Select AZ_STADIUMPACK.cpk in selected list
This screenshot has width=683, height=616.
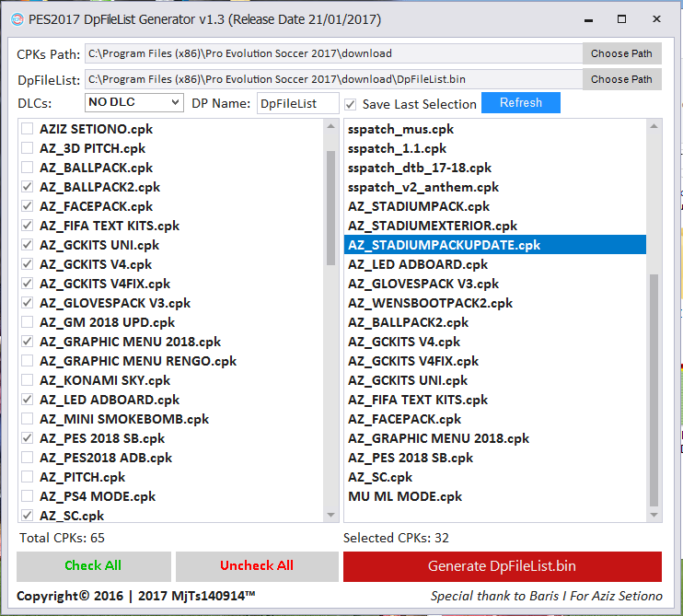[x=495, y=206]
